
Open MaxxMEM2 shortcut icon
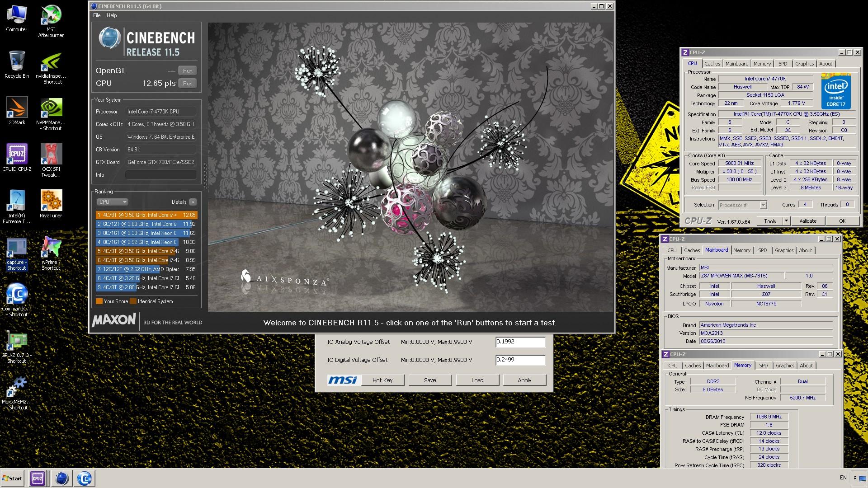tap(17, 394)
